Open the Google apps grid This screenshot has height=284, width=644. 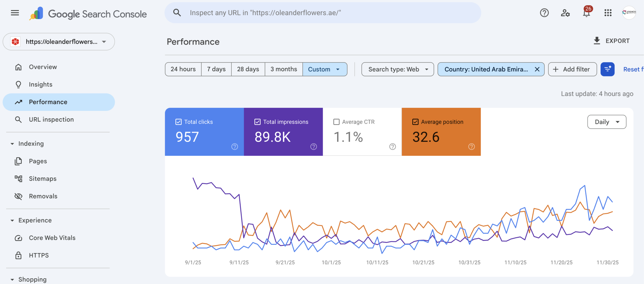[608, 13]
